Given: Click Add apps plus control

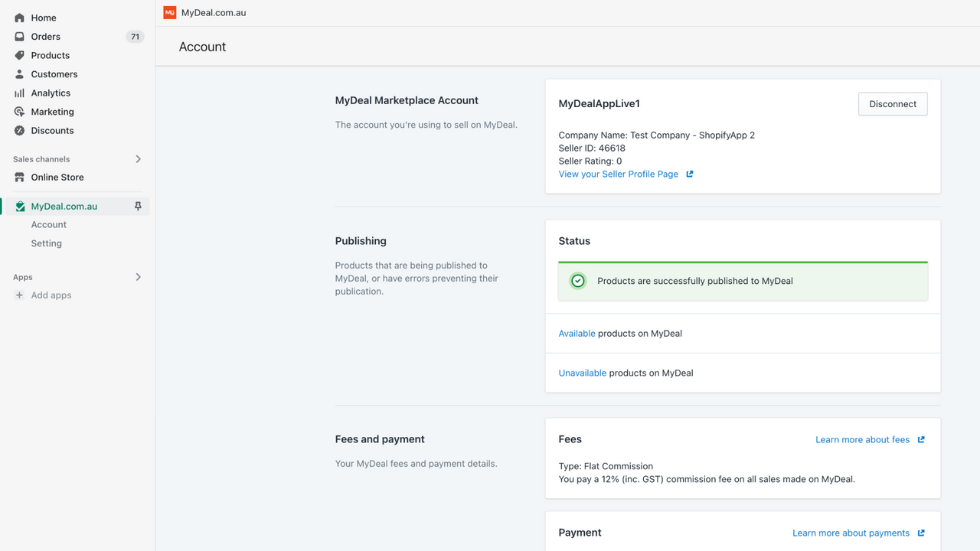Looking at the screenshot, I should [x=19, y=295].
